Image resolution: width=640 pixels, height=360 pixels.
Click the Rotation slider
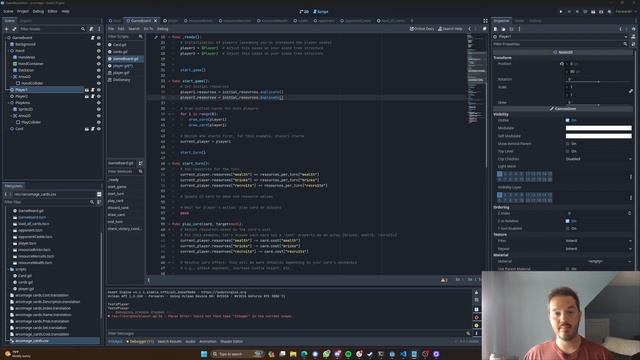pos(598,81)
